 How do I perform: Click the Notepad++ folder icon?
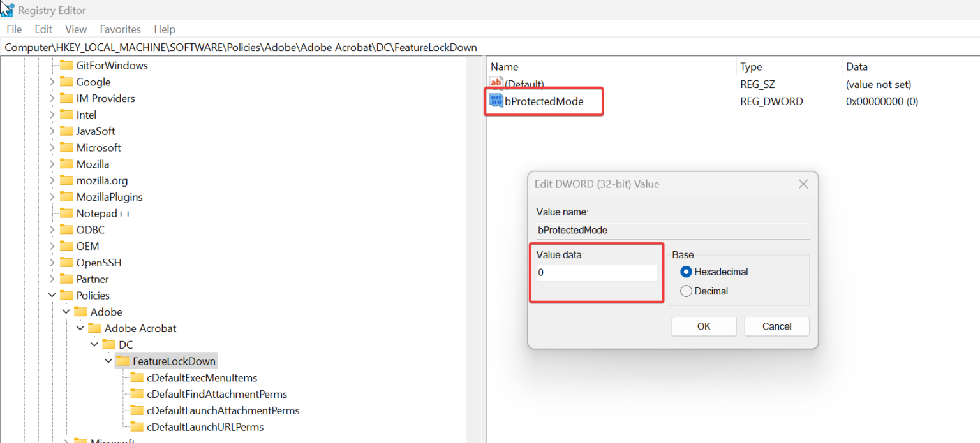tap(66, 214)
